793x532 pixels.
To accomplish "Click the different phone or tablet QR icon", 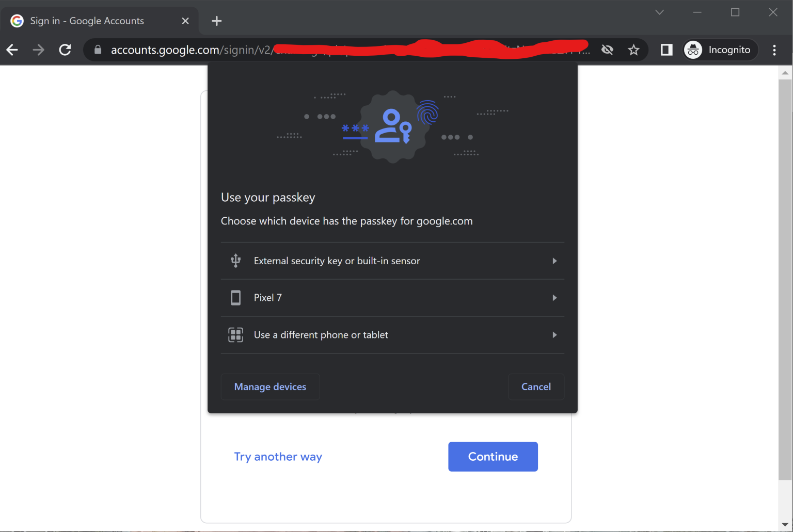I will tap(235, 334).
